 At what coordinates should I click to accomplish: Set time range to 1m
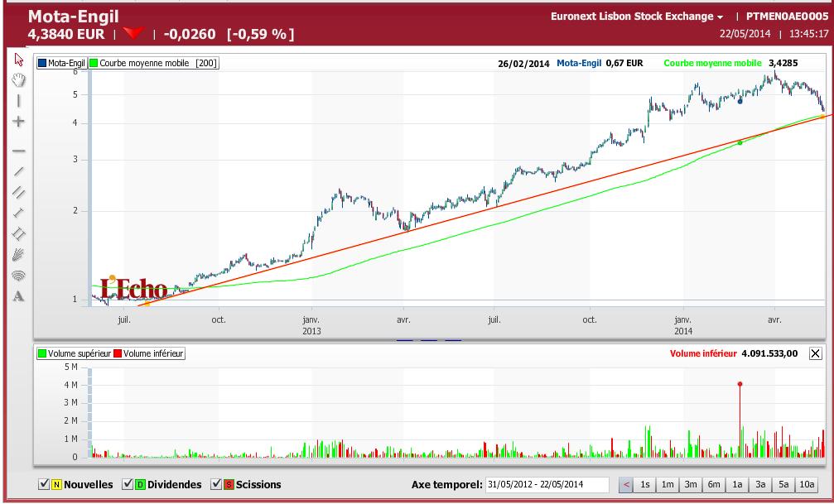(x=668, y=484)
